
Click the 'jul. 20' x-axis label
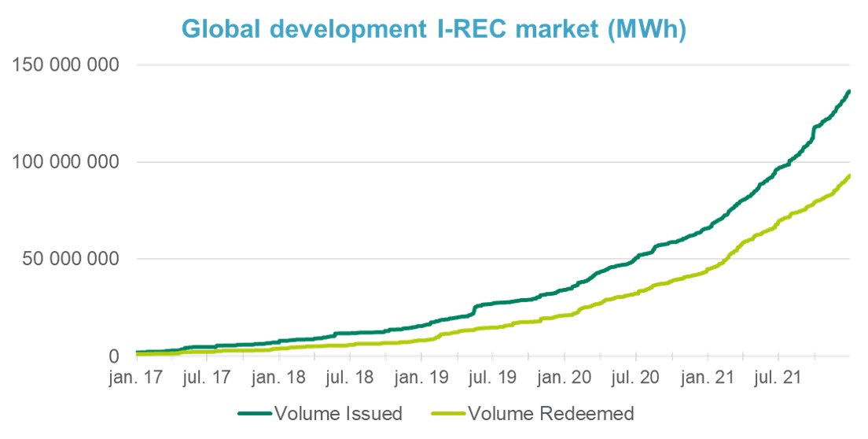click(635, 378)
